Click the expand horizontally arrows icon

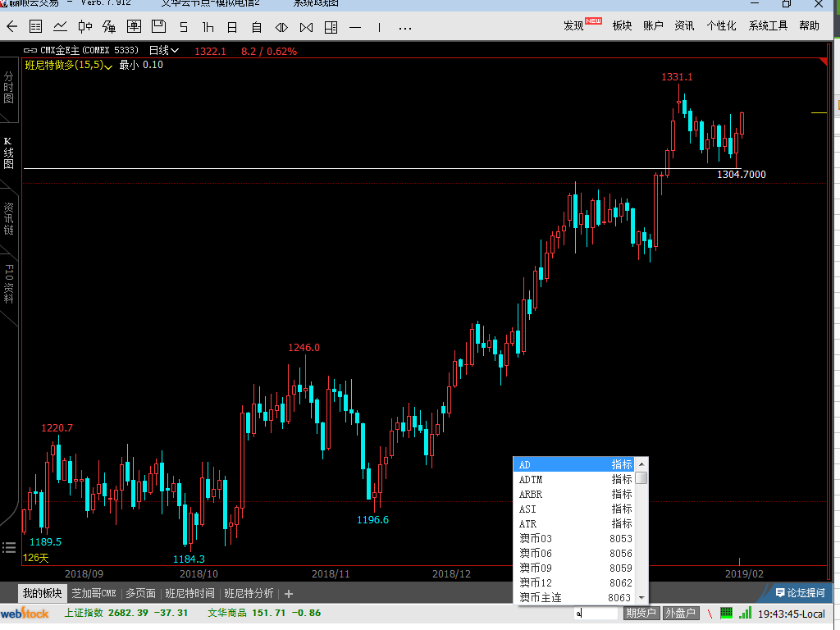point(281,27)
